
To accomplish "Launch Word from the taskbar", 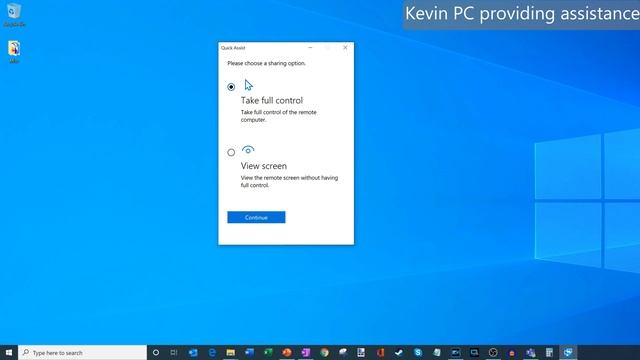I will [x=249, y=352].
